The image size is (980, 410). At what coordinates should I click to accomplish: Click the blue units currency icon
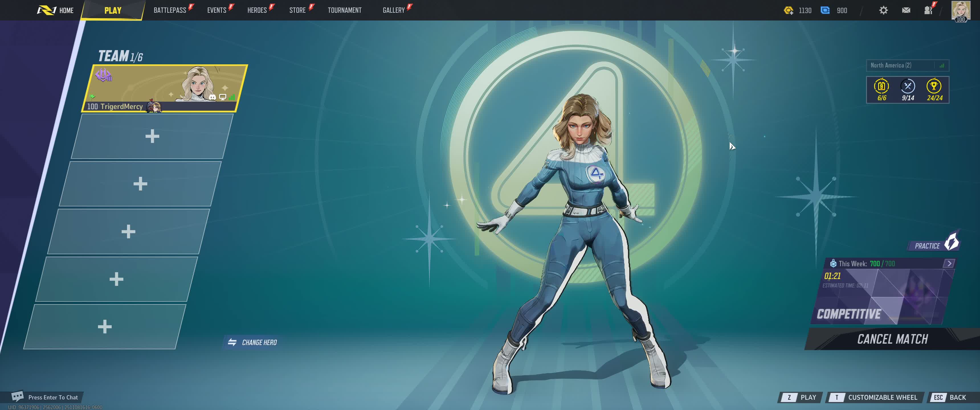click(825, 10)
